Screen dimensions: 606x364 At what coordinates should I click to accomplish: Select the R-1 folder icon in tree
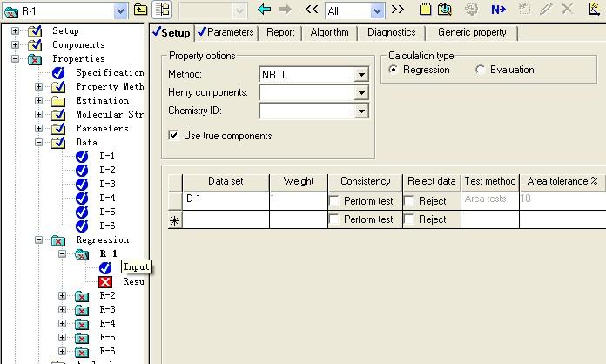[x=82, y=254]
